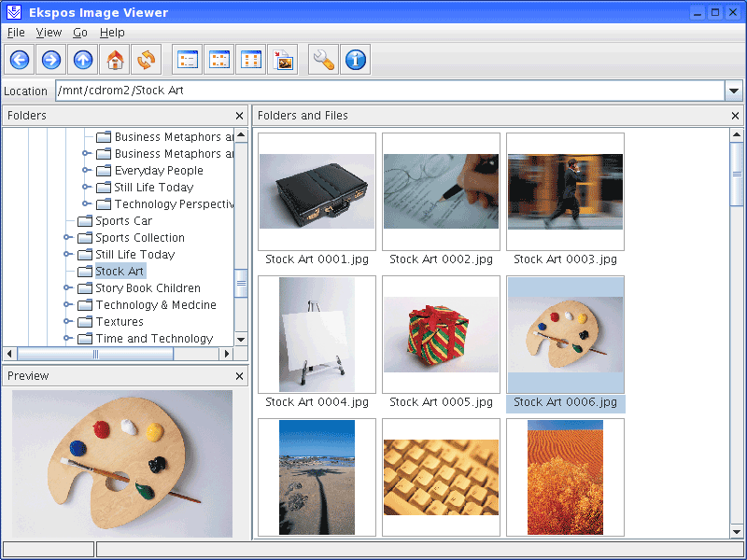This screenshot has width=747, height=560.
Task: Open the File menu
Action: pyautogui.click(x=16, y=33)
